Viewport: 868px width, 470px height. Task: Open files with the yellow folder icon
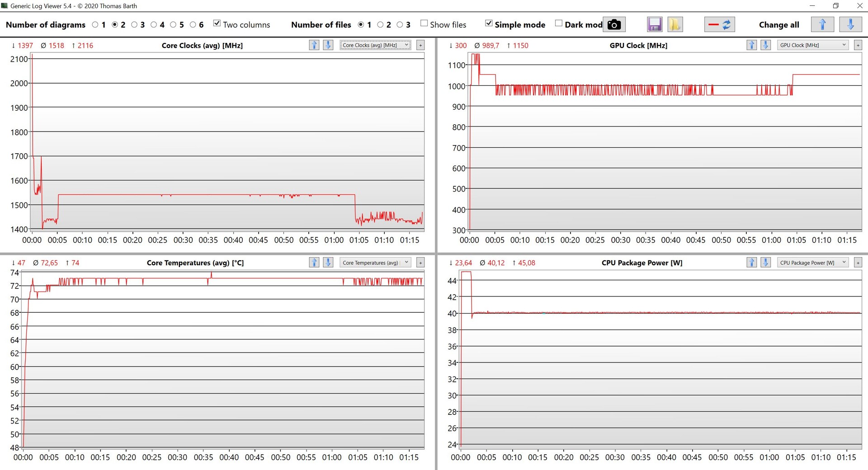tap(675, 24)
